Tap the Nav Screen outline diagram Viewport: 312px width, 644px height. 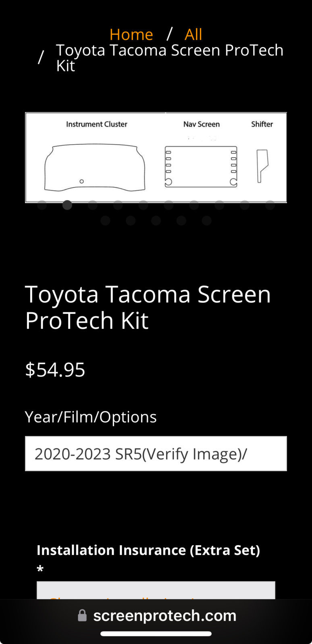201,166
